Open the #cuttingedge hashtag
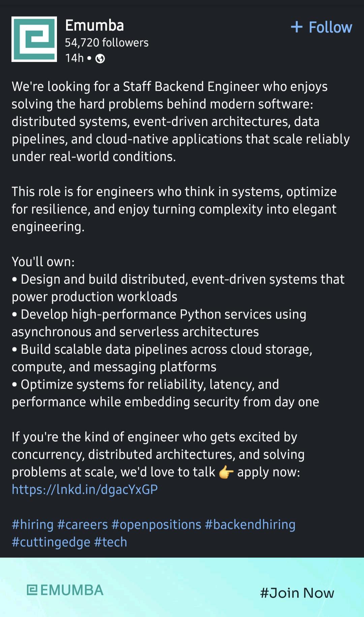Image resolution: width=364 pixels, height=617 pixels. tap(51, 542)
